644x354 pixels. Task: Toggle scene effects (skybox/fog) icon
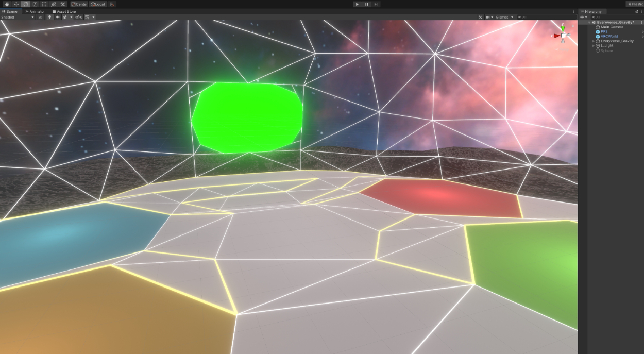click(x=64, y=17)
